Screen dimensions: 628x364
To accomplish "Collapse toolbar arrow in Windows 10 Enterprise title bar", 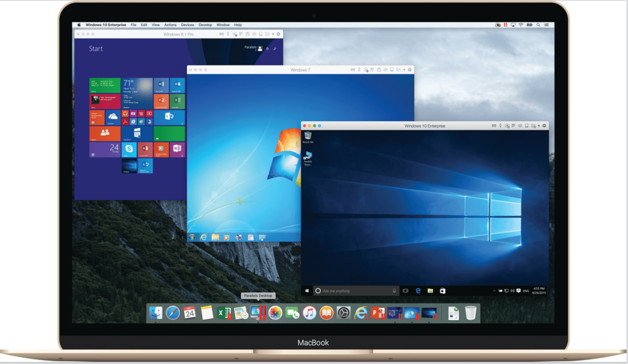I will [538, 126].
